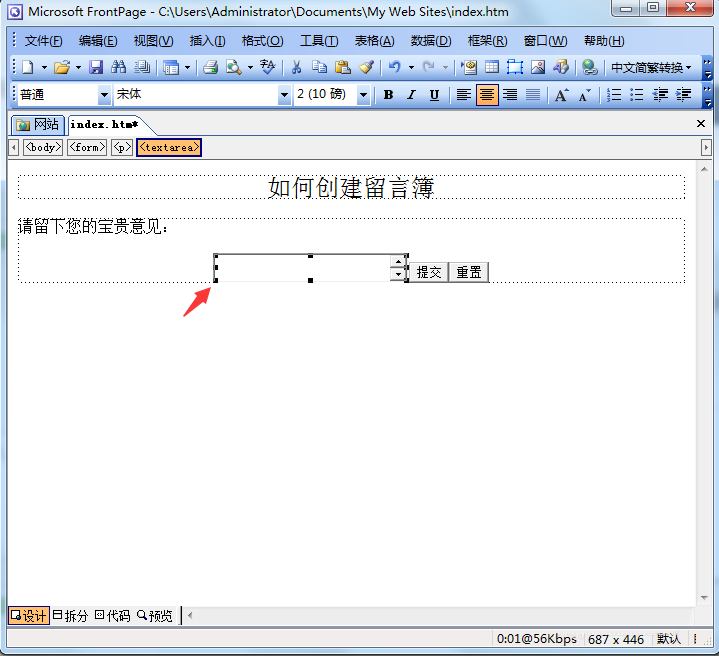This screenshot has height=656, width=719.
Task: Insert hyperlink with globe-link icon
Action: (x=590, y=67)
